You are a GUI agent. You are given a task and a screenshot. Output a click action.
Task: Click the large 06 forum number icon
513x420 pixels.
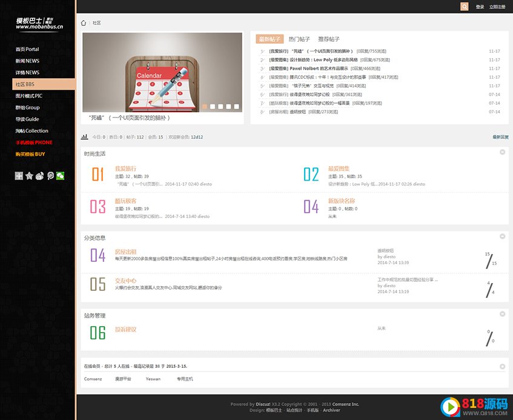point(98,333)
